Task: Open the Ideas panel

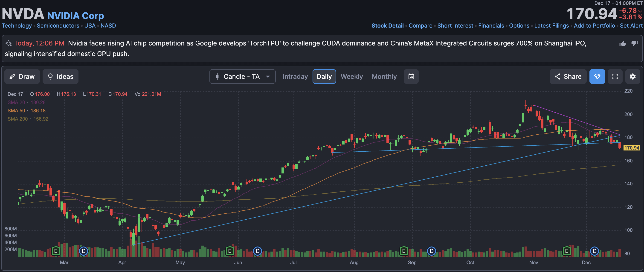Action: click(61, 76)
